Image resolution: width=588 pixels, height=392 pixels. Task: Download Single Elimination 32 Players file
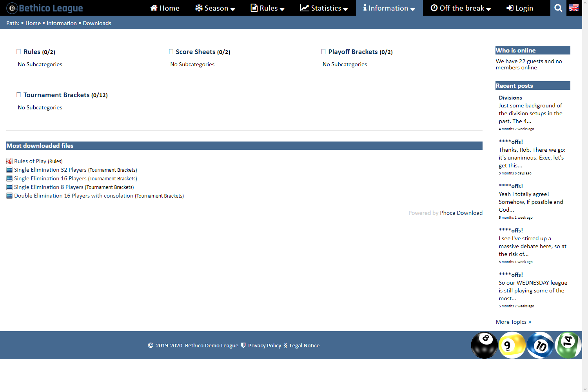(50, 170)
